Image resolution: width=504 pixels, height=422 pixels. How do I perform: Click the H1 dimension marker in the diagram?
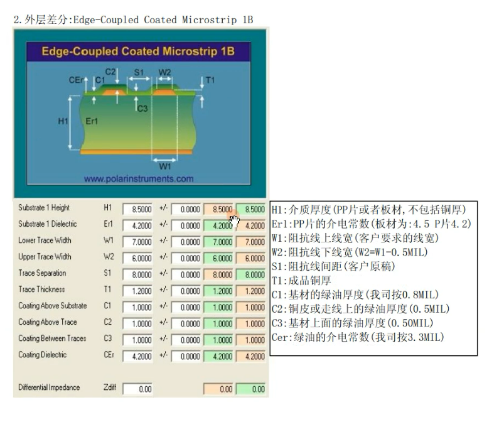pos(63,121)
